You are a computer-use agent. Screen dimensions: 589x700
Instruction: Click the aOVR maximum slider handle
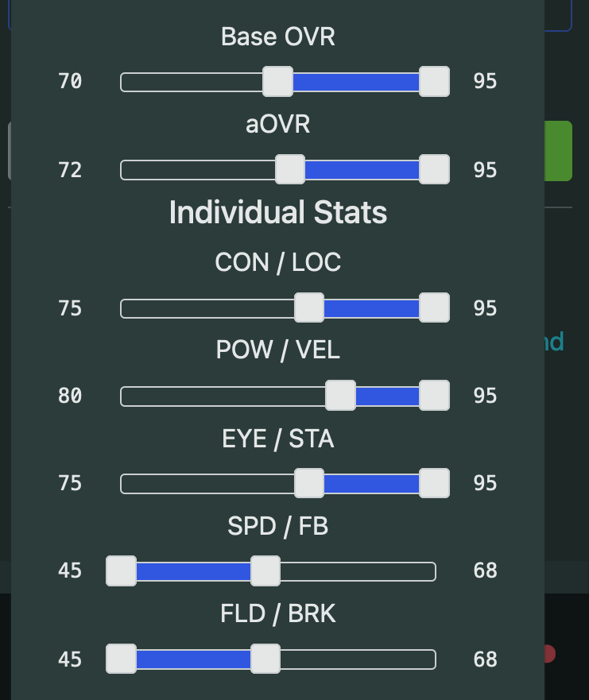pyautogui.click(x=434, y=169)
